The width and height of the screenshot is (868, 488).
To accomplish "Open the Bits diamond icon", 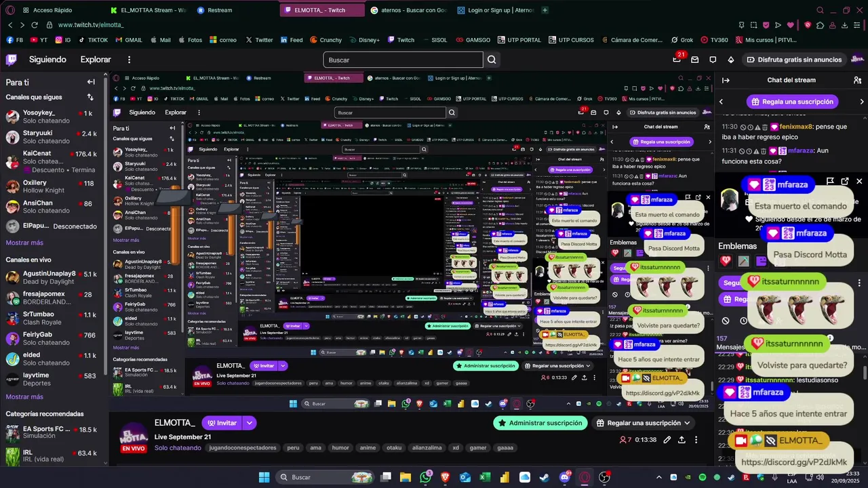I will pyautogui.click(x=730, y=60).
